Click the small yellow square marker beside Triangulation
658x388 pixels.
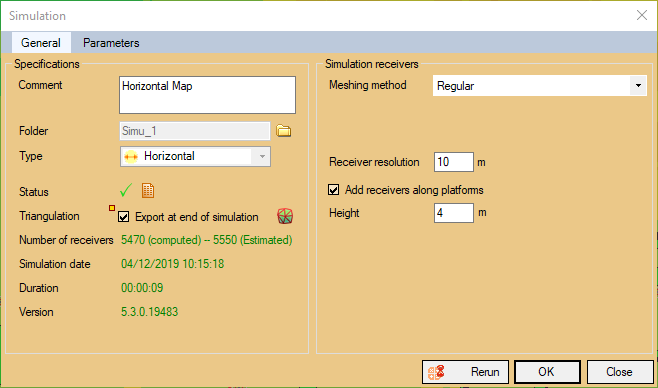(x=112, y=208)
